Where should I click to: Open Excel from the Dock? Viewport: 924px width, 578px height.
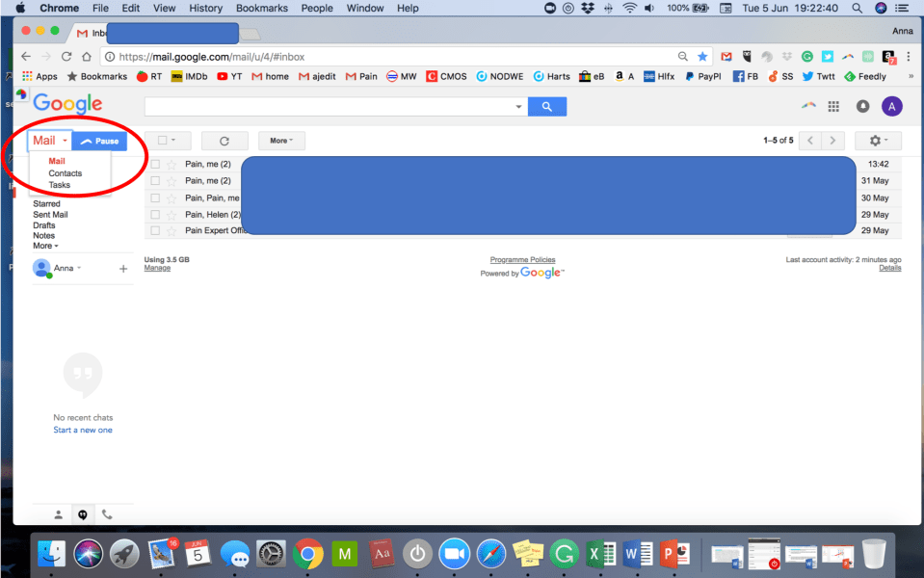[x=600, y=554]
